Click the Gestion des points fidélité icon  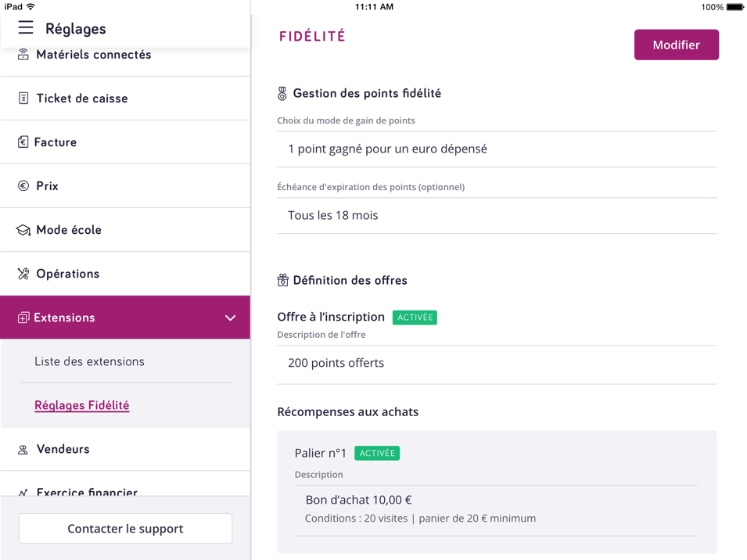click(x=281, y=92)
